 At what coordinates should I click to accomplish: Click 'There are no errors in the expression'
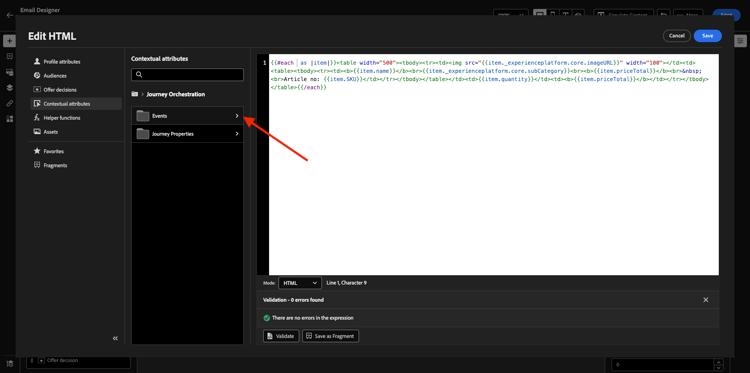pyautogui.click(x=313, y=318)
